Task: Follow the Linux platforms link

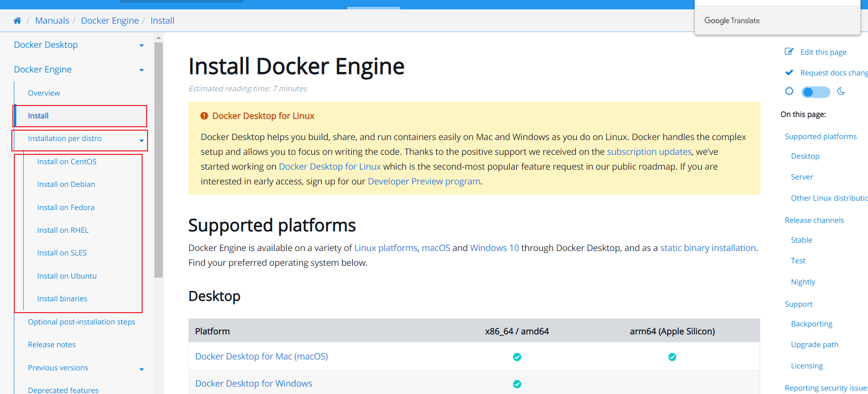Action: click(386, 248)
